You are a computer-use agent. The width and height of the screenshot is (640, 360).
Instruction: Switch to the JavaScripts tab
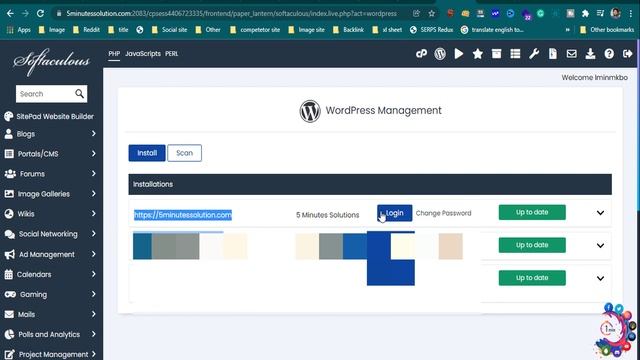143,54
